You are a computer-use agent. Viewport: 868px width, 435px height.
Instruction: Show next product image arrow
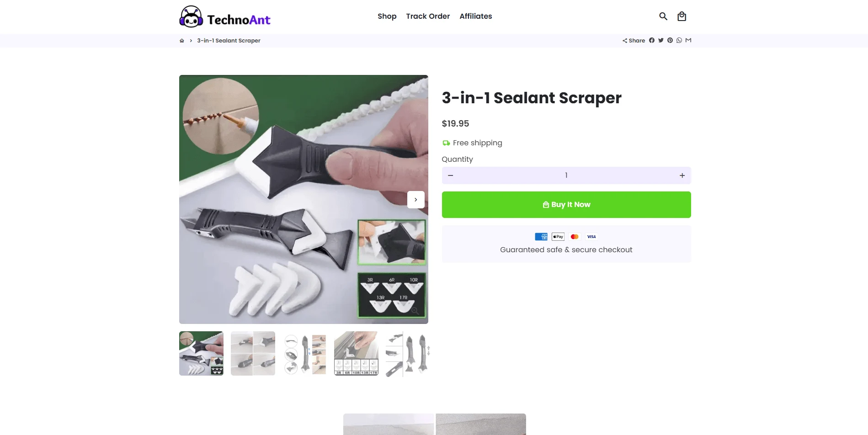[x=416, y=200]
